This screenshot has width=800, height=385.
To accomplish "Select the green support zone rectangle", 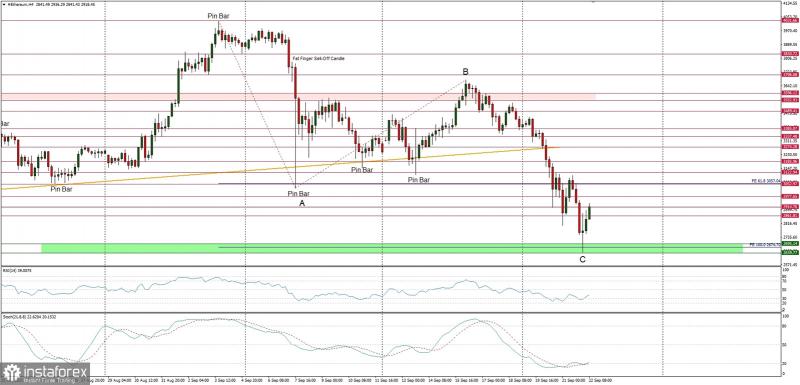I will pyautogui.click(x=392, y=248).
